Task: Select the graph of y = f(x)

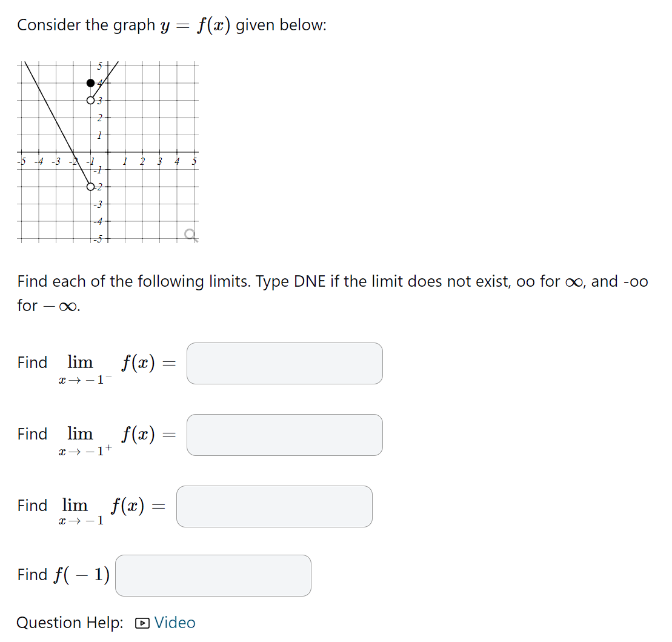Action: [106, 152]
